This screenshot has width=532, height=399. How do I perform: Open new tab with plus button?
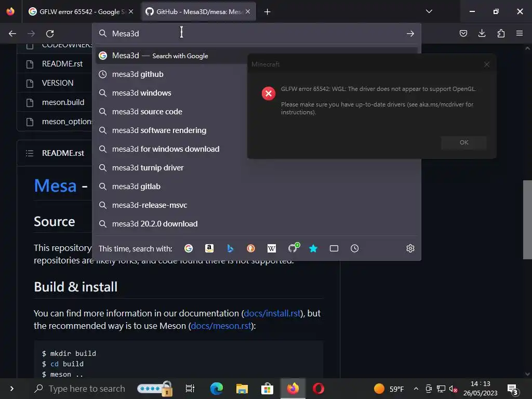pyautogui.click(x=268, y=12)
